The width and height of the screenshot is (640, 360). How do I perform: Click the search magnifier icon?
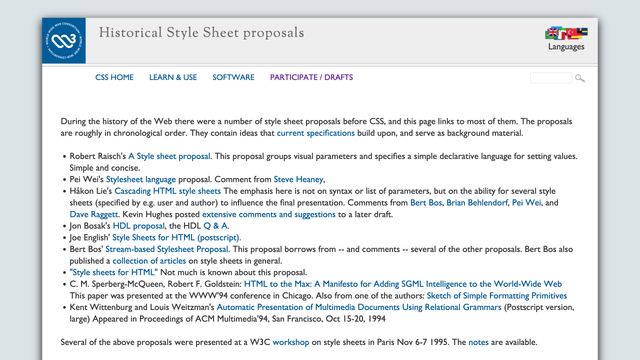(580, 78)
